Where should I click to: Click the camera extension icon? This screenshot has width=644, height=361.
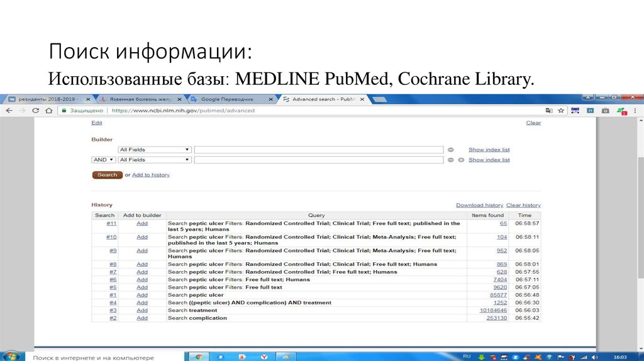606,111
